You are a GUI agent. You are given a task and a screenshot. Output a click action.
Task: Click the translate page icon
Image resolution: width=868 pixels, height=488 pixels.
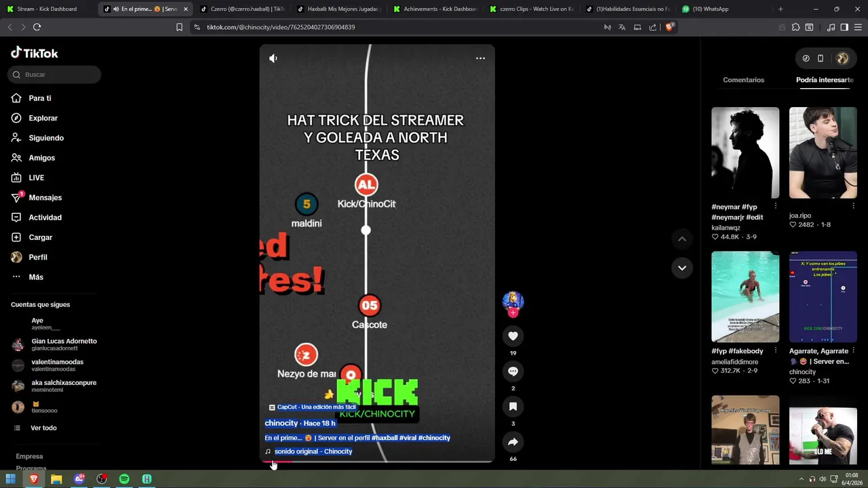coord(622,27)
